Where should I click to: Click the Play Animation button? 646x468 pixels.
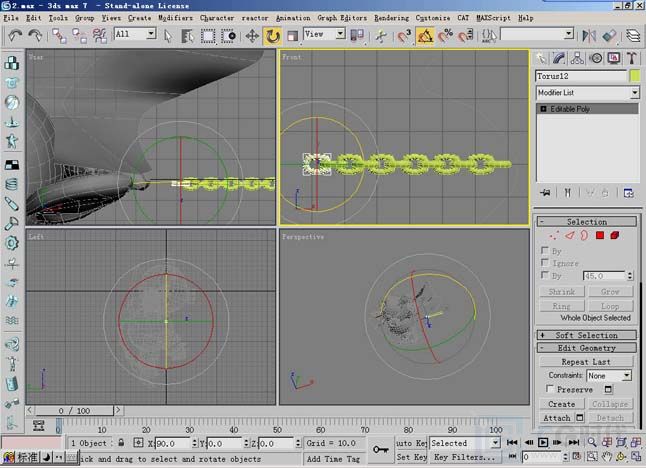point(543,442)
